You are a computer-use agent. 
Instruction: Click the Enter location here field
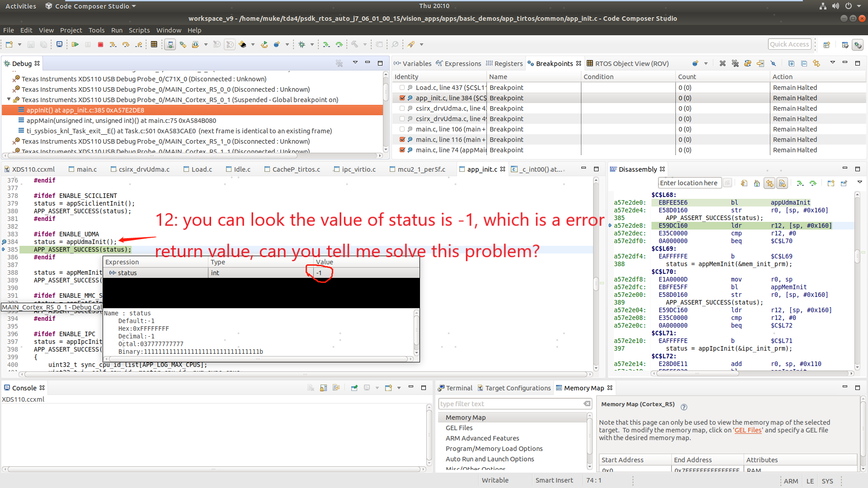pos(689,183)
